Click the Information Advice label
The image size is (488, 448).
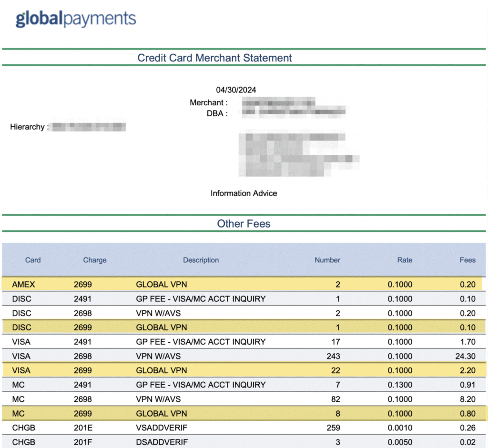click(x=244, y=193)
